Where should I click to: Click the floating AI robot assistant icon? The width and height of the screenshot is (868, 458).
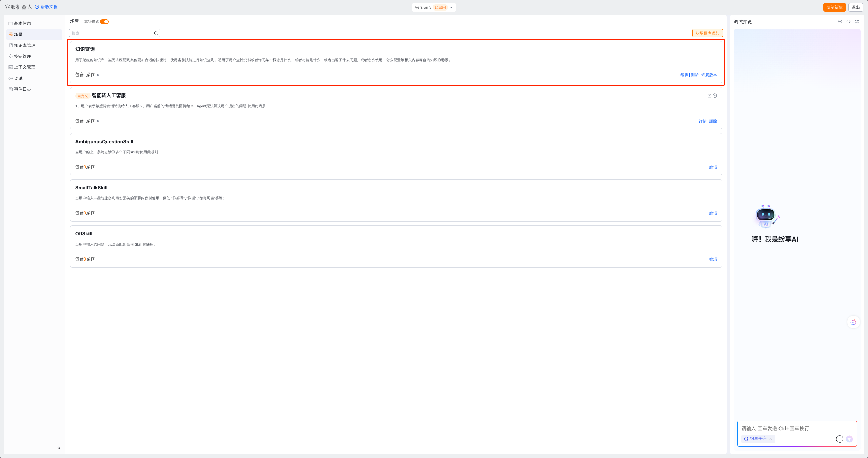(853, 322)
